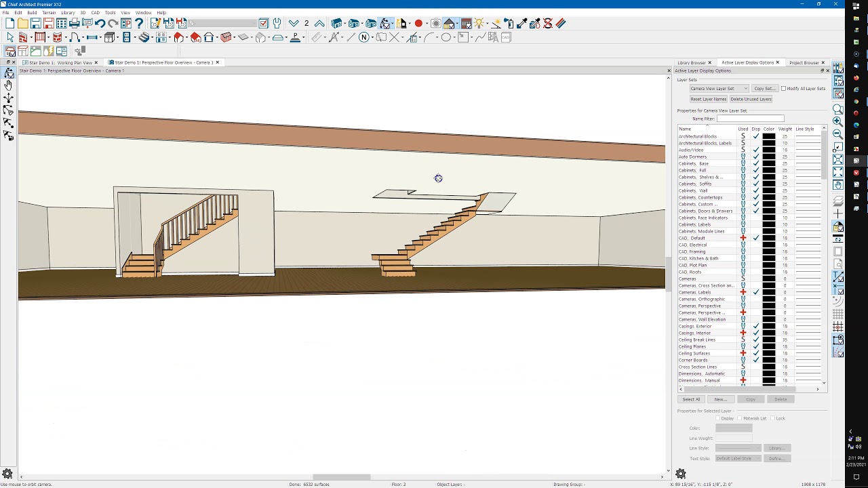Toggle display check for Ceiling Planes layer
This screenshot has height=488, width=868.
[x=756, y=346]
